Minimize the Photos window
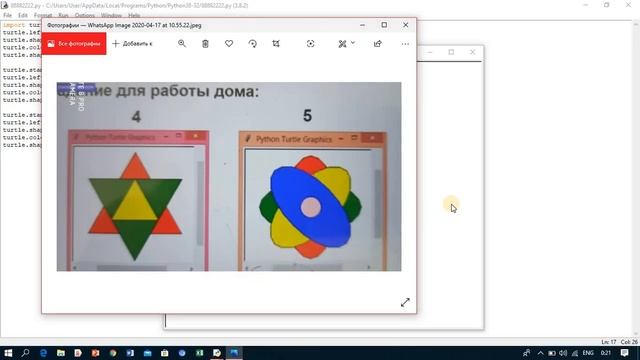The height and width of the screenshot is (360, 640). pos(362,25)
